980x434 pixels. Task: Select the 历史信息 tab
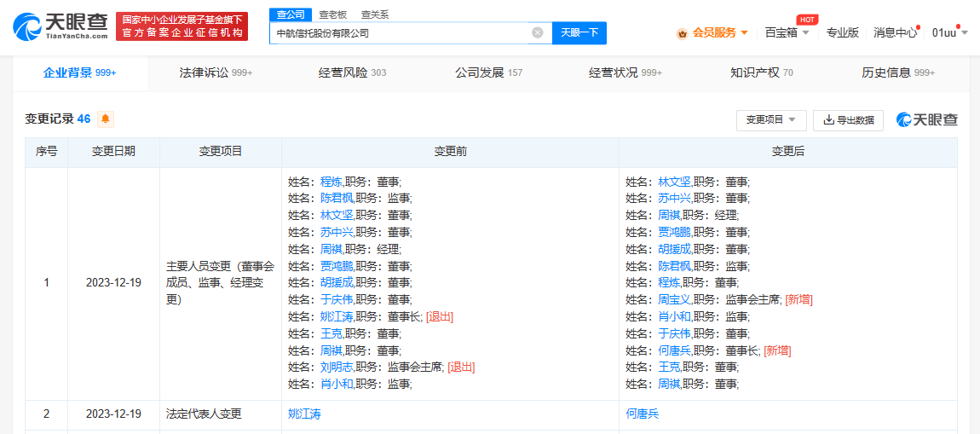click(x=898, y=72)
